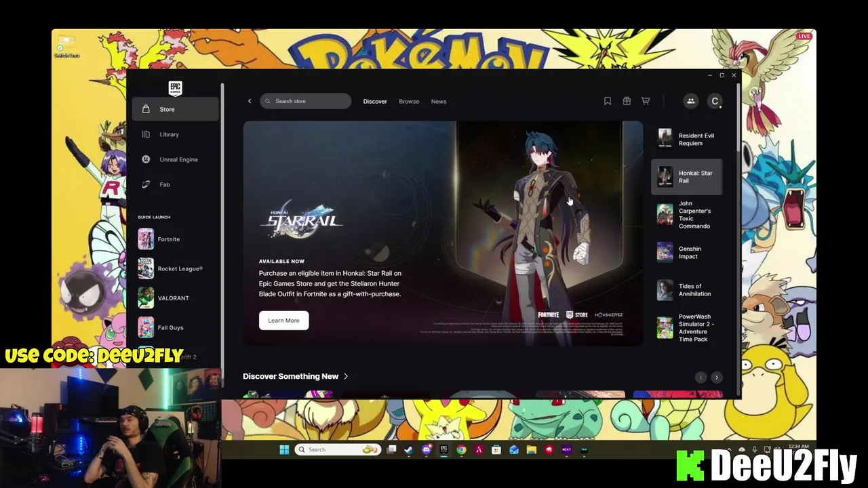868x488 pixels.
Task: Select Honkai: Star Rail in featured list
Action: (x=686, y=177)
